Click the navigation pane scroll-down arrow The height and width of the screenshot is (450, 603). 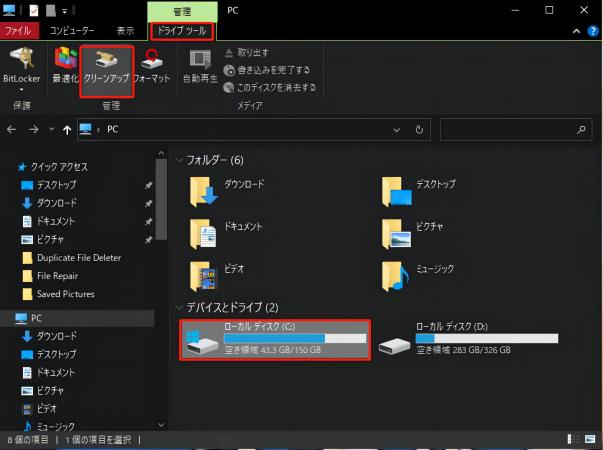point(162,425)
